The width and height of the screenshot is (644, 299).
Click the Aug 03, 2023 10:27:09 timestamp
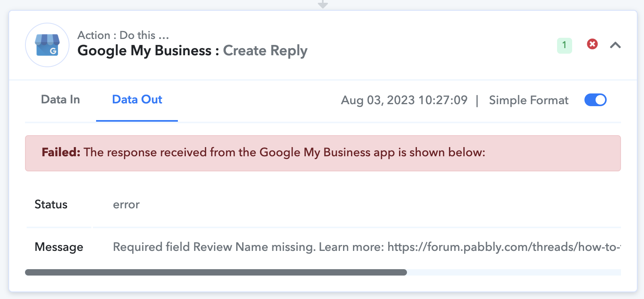click(404, 100)
